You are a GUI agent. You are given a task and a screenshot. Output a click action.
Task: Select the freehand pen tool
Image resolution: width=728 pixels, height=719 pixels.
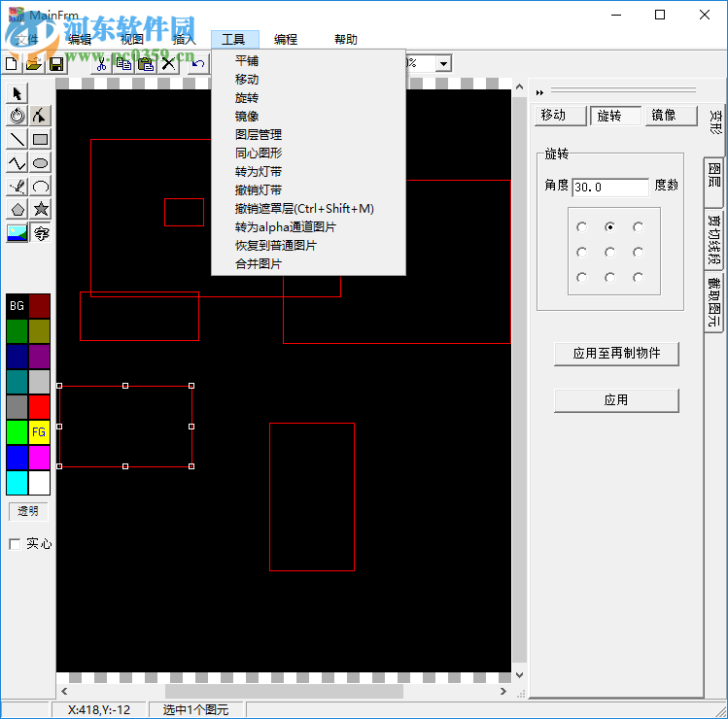(17, 187)
